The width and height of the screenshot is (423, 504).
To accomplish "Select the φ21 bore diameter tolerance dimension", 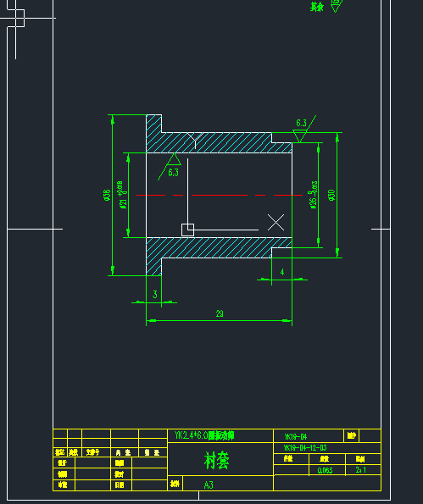I will [x=122, y=195].
